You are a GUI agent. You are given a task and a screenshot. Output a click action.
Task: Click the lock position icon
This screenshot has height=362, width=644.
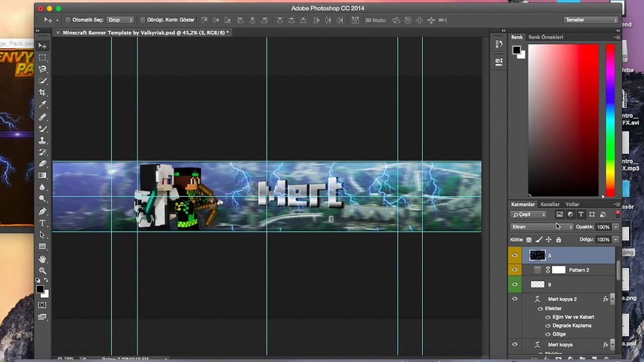click(549, 239)
